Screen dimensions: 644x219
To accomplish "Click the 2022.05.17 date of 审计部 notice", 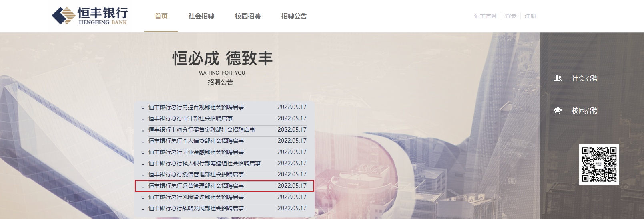I will [292, 118].
